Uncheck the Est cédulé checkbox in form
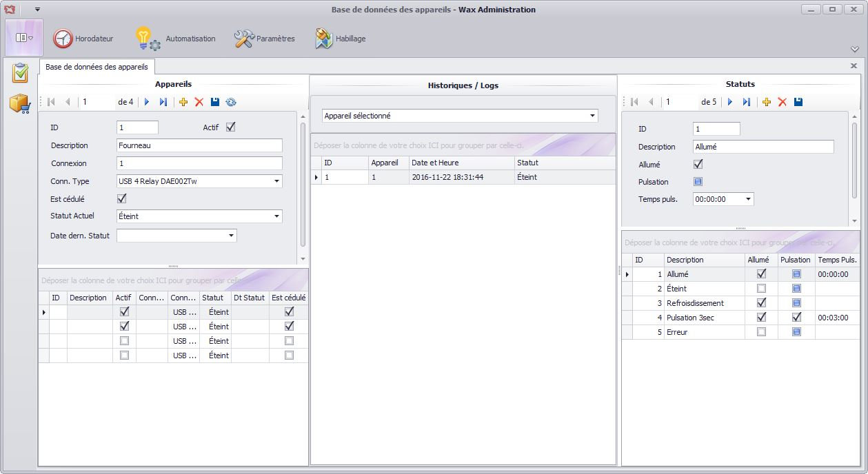This screenshot has height=474, width=868. pyautogui.click(x=122, y=198)
